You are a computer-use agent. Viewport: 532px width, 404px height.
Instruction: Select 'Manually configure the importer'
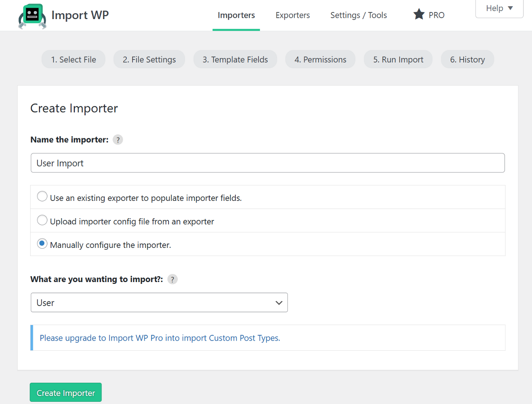coord(42,243)
